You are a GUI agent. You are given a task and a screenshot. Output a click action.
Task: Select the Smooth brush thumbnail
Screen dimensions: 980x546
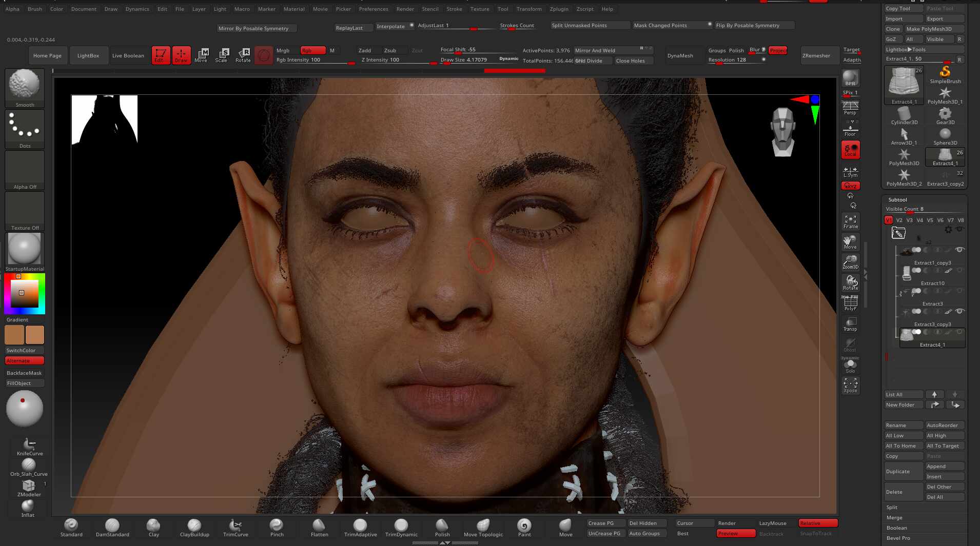[25, 88]
